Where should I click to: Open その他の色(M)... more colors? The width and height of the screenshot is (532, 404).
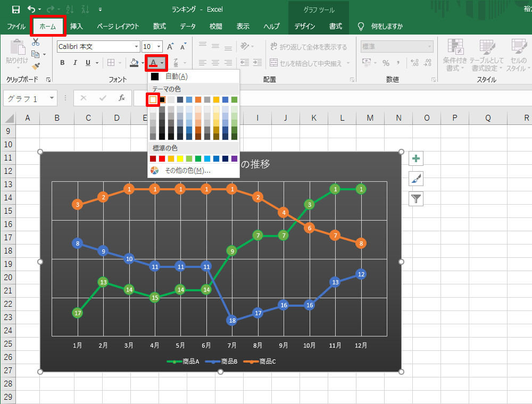coord(194,171)
